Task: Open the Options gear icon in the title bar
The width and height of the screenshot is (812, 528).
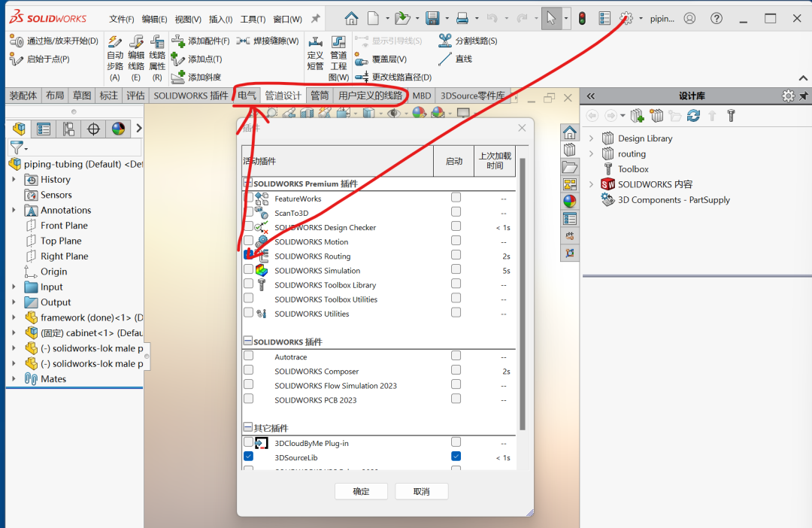Action: (x=626, y=19)
